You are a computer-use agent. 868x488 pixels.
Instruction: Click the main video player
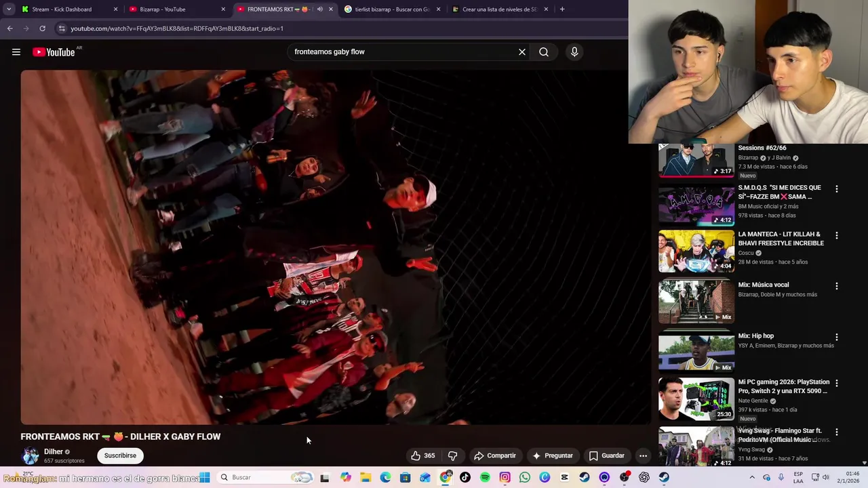pyautogui.click(x=336, y=247)
